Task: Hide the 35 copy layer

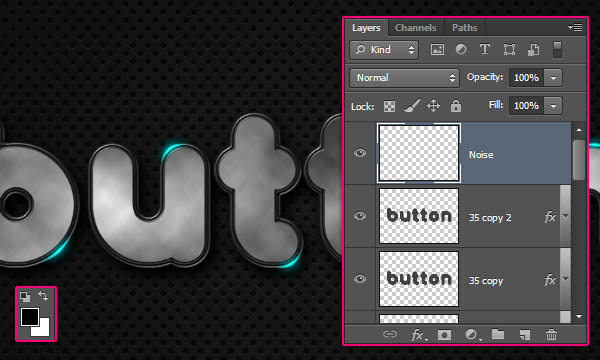Action: (x=360, y=279)
